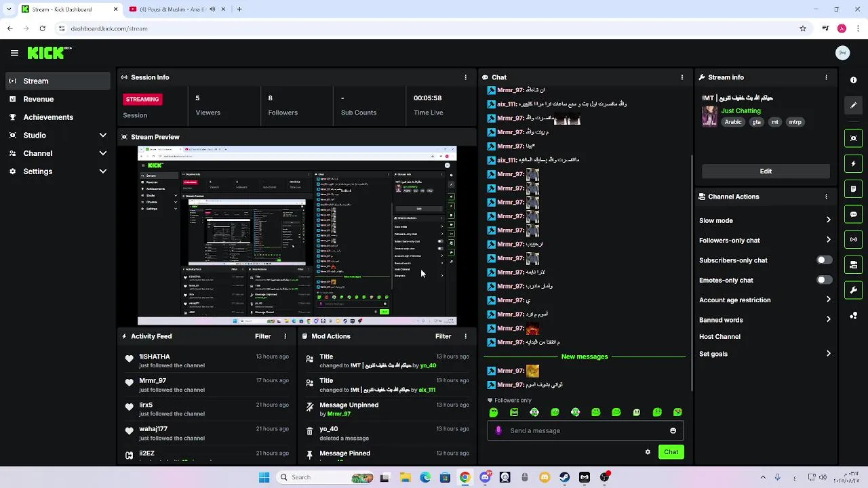Click the three-dots cluster icon in right sidebar

click(853, 315)
